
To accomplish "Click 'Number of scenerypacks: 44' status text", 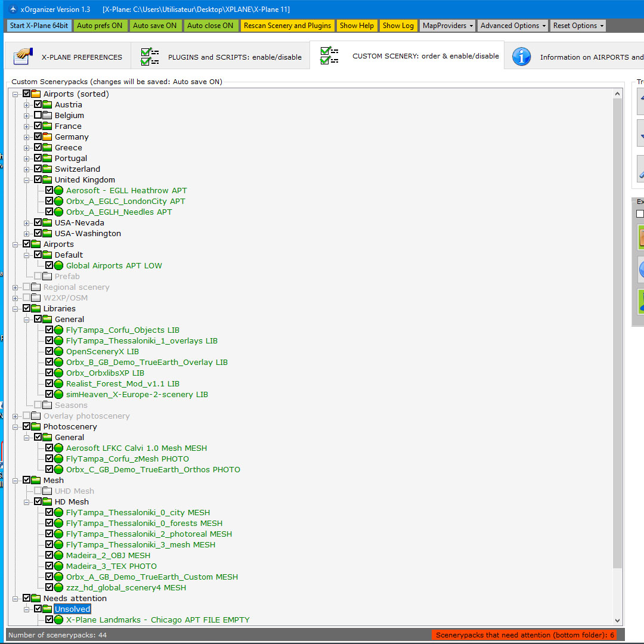I will tap(57, 635).
